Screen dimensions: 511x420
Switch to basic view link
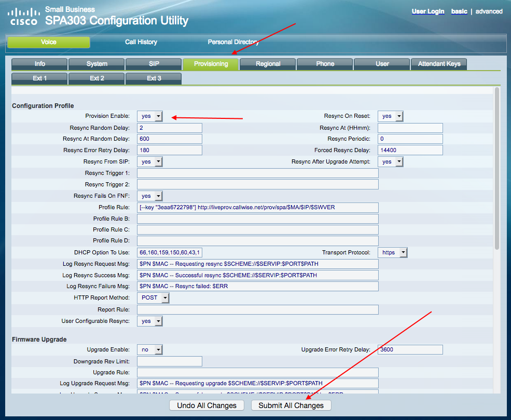pos(459,11)
